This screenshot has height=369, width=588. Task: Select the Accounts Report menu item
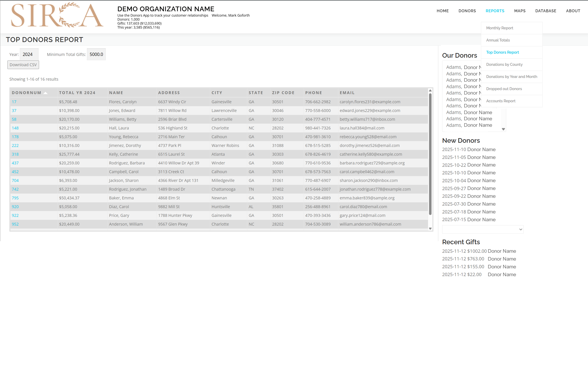click(x=501, y=101)
